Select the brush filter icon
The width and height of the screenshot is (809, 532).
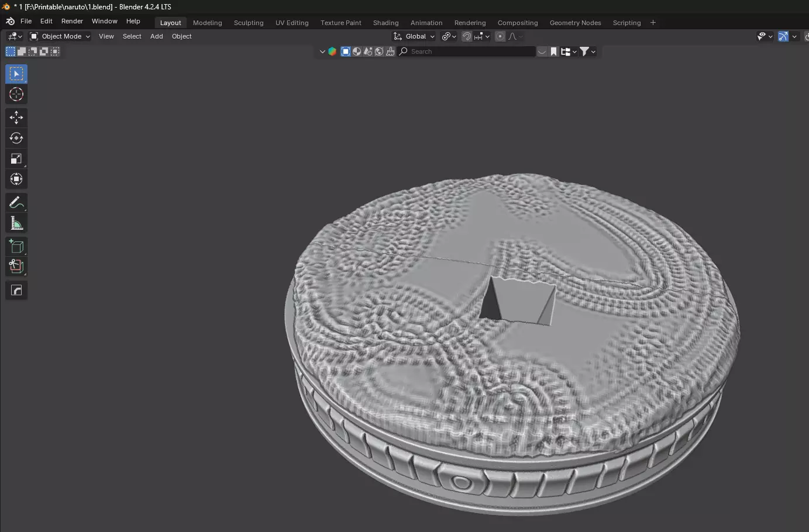click(390, 51)
